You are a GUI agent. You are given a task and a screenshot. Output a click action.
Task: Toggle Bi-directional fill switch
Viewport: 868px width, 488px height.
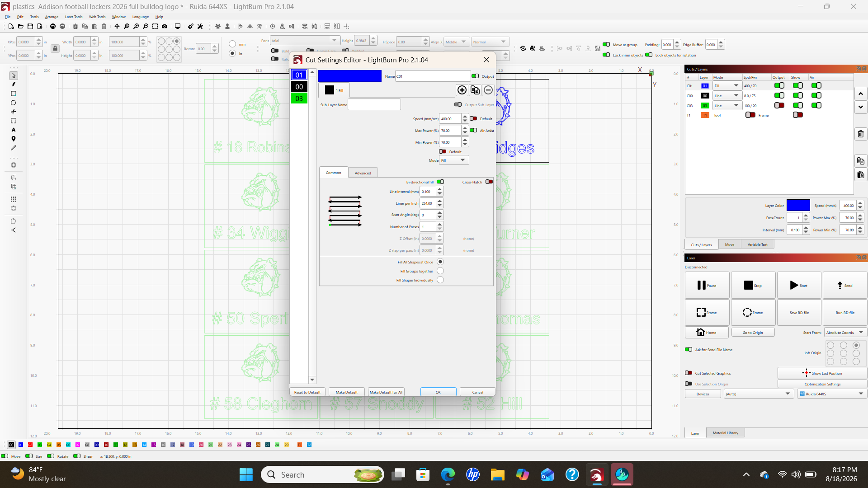tap(440, 182)
